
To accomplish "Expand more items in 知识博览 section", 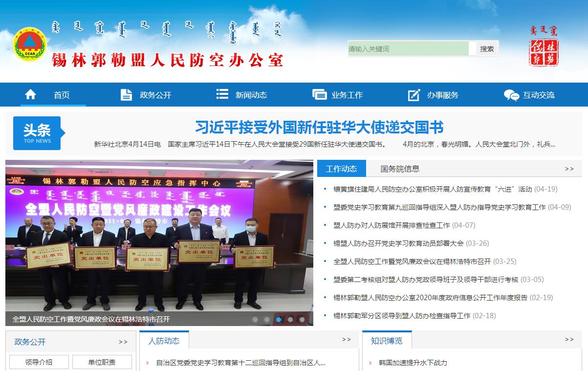I will click(569, 339).
